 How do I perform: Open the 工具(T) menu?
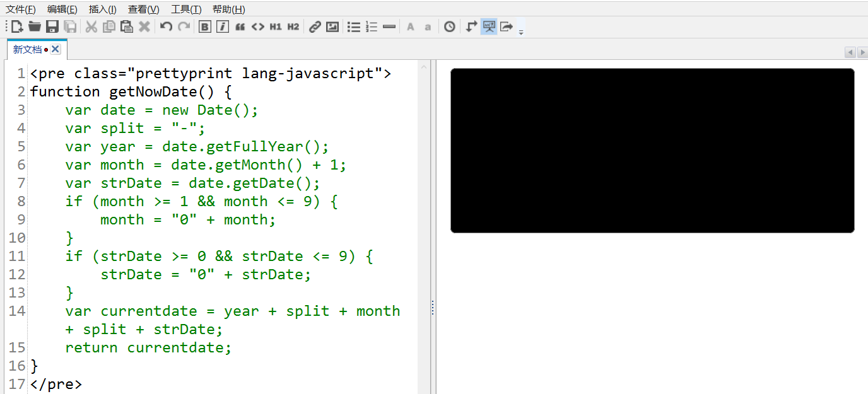pyautogui.click(x=186, y=9)
